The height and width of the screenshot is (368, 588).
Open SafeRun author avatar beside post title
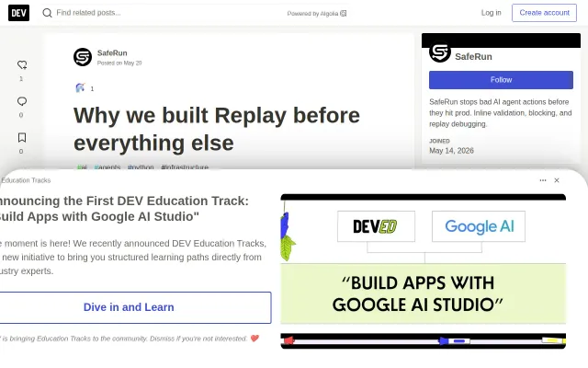tap(83, 57)
